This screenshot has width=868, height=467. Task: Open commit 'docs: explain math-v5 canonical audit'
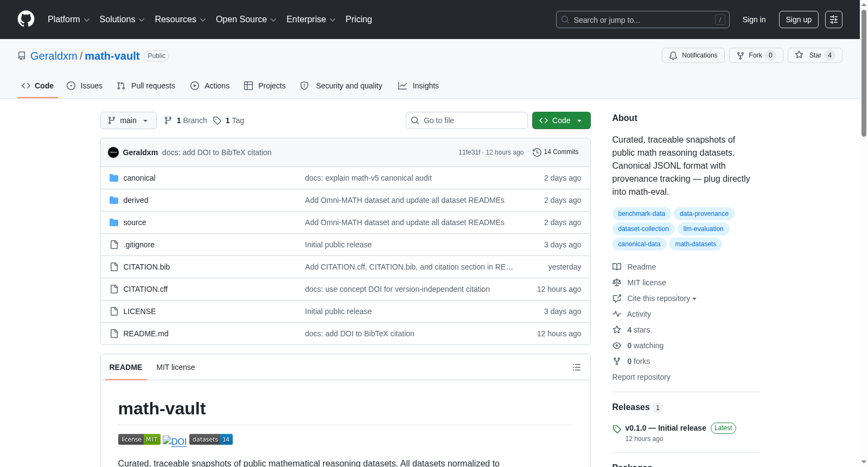368,178
